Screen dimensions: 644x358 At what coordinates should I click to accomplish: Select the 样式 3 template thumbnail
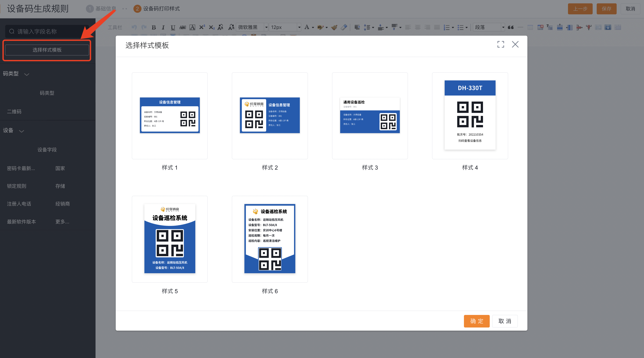tap(370, 116)
